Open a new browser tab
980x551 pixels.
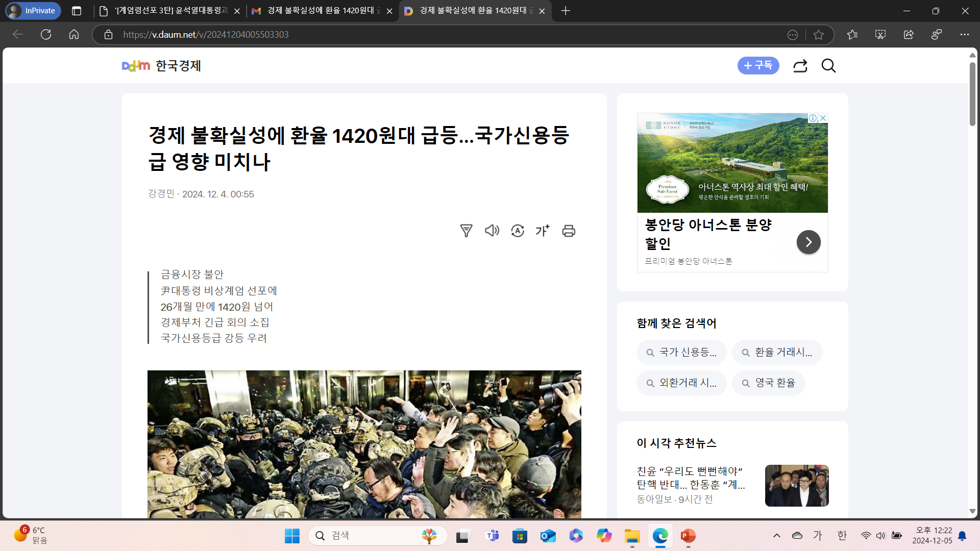tap(566, 11)
